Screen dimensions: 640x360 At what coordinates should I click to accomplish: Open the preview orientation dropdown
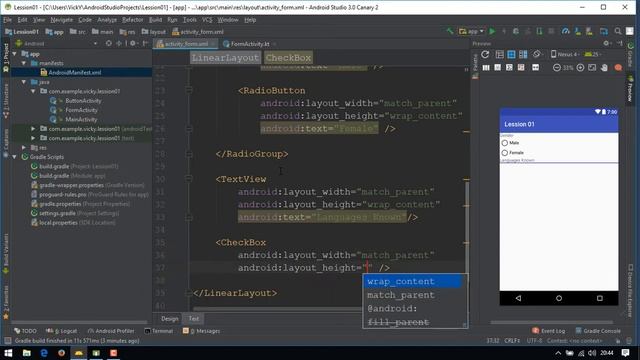tap(537, 54)
